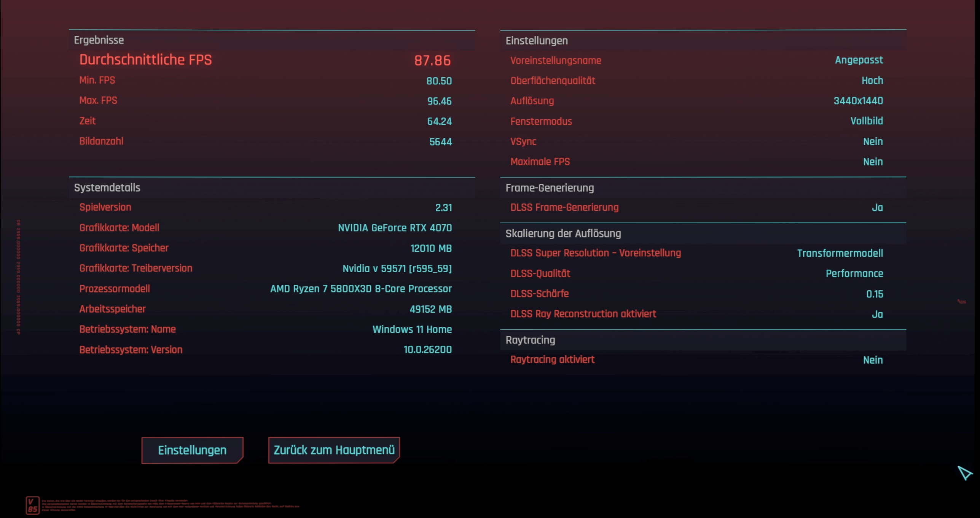Click the Einstellungen button
Viewport: 980px width, 518px height.
[x=192, y=450]
